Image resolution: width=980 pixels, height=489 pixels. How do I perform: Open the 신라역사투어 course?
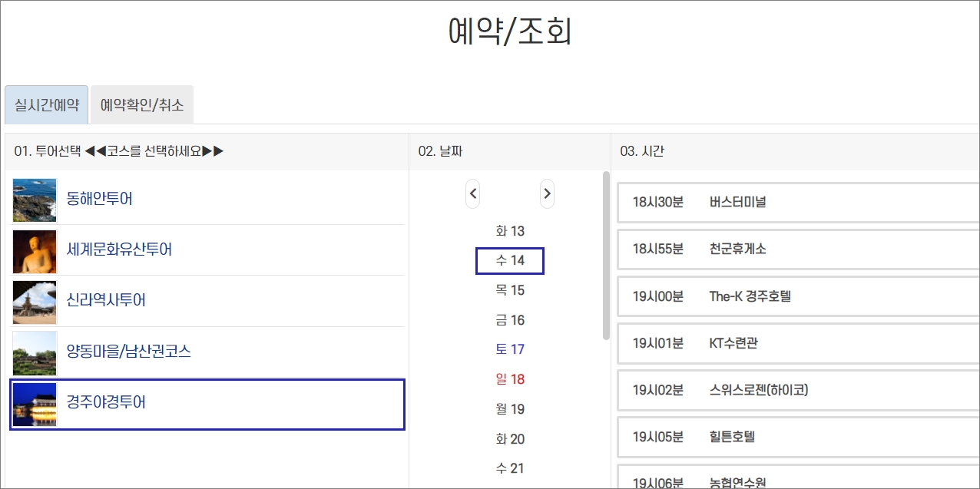tap(101, 301)
